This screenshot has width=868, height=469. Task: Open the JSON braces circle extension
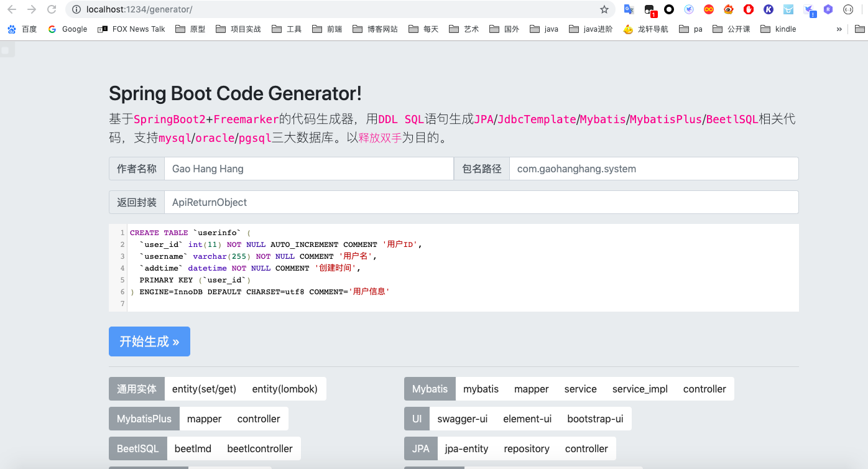point(848,9)
